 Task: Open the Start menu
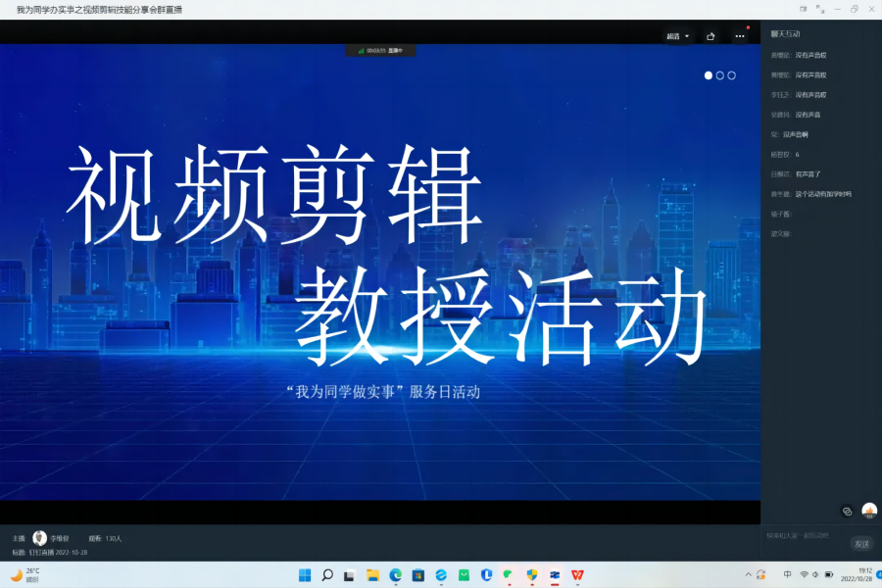tap(304, 575)
